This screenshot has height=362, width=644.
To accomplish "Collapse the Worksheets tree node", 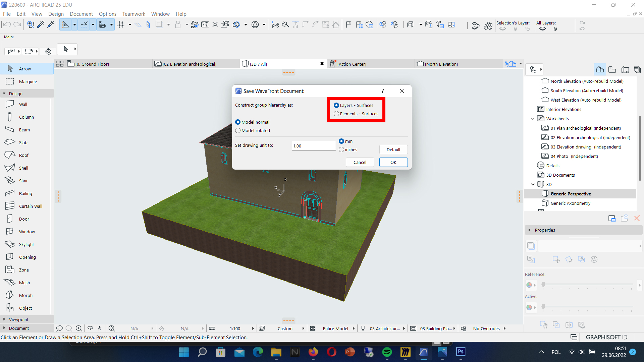I will (533, 119).
